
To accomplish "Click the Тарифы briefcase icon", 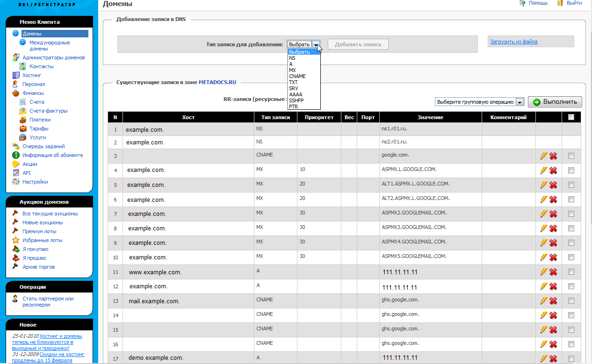I will click(23, 128).
